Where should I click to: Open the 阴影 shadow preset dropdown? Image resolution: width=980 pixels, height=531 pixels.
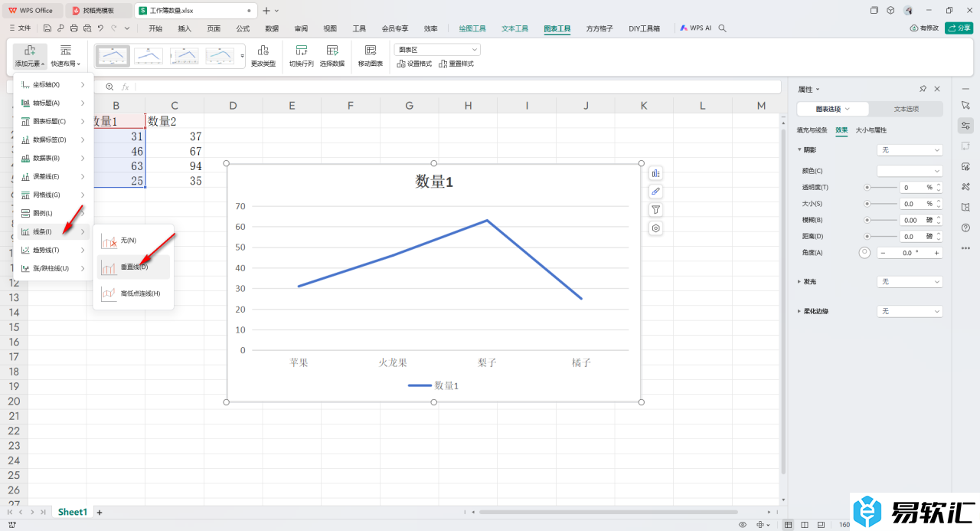910,150
